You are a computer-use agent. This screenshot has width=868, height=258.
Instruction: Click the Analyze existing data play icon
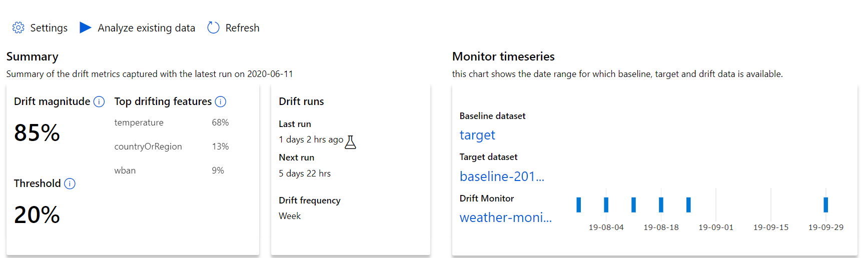pos(86,27)
